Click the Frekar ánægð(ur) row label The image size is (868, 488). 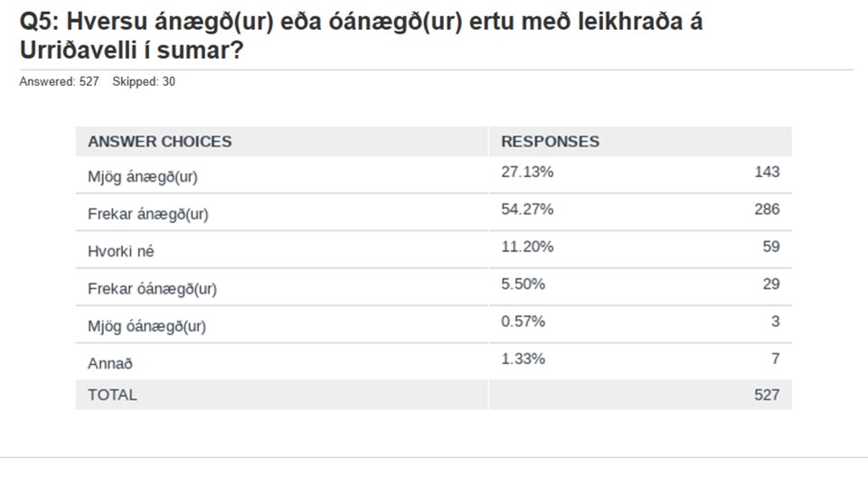click(x=147, y=214)
